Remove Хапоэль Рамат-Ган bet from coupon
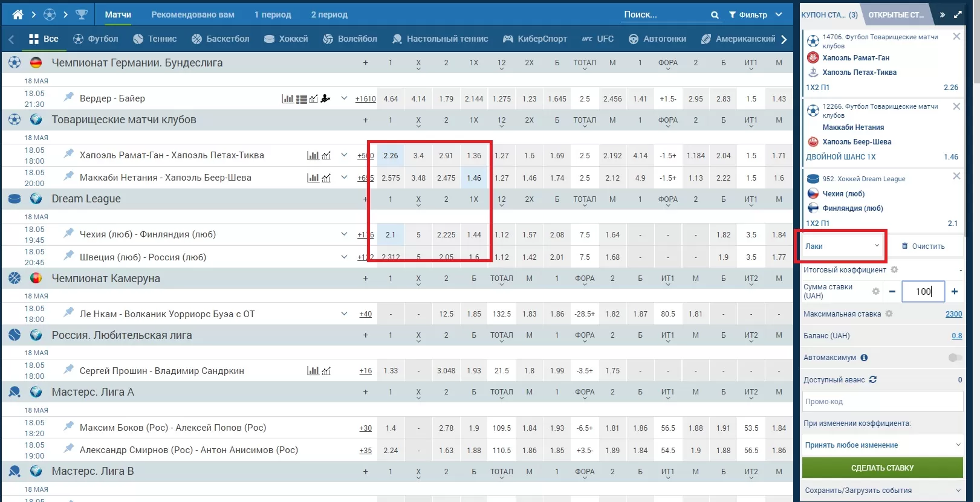980x502 pixels. (x=956, y=37)
